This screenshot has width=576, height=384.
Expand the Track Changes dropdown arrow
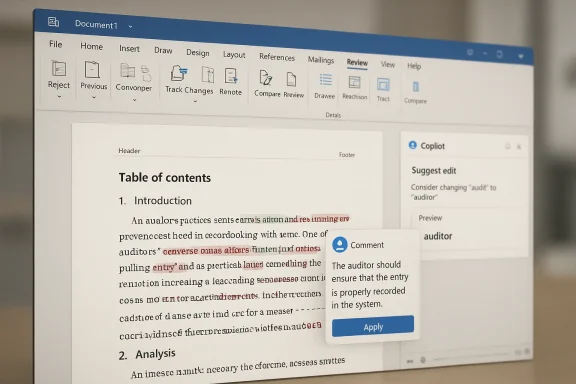[195, 101]
